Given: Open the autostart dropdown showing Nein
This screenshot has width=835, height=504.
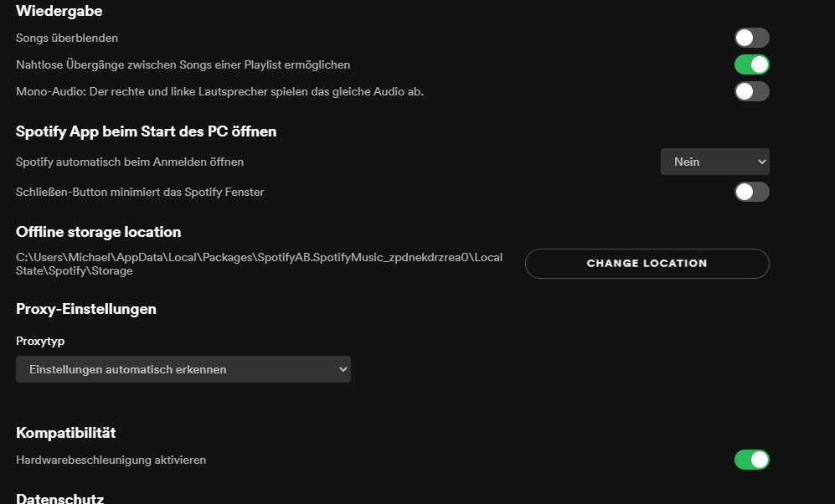Looking at the screenshot, I should pyautogui.click(x=714, y=162).
